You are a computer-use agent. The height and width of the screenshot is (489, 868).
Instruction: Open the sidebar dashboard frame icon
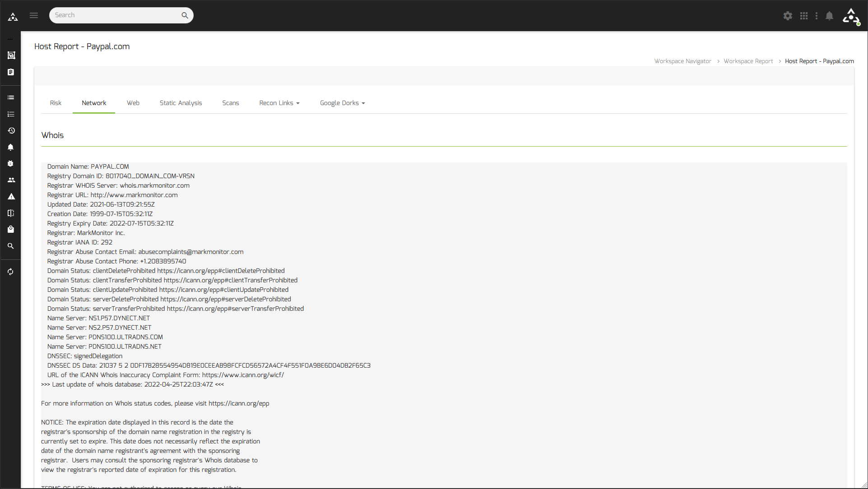[x=11, y=55]
